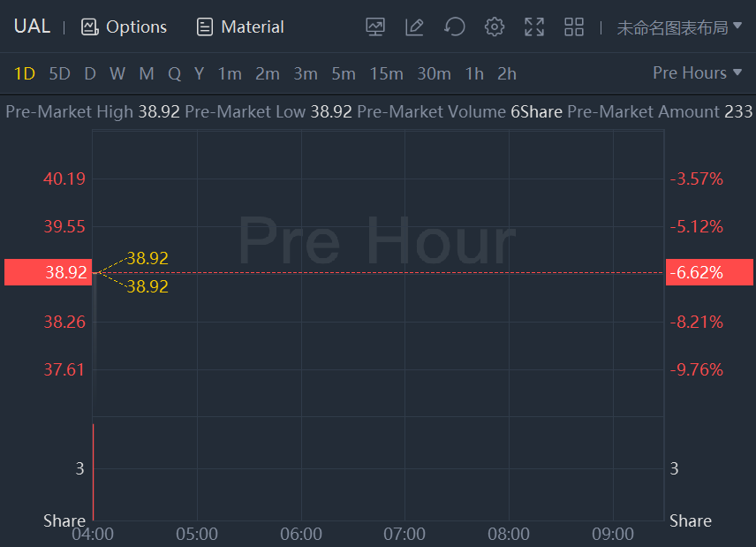Screen dimensions: 756x547
Task: Click the 38.92 current price label
Action: (48, 272)
